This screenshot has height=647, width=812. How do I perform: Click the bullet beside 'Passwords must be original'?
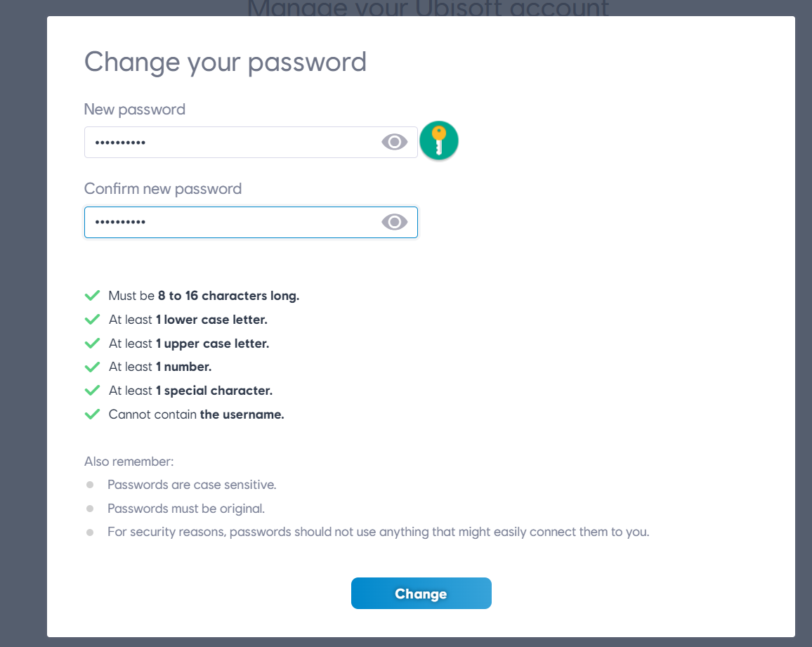[89, 508]
